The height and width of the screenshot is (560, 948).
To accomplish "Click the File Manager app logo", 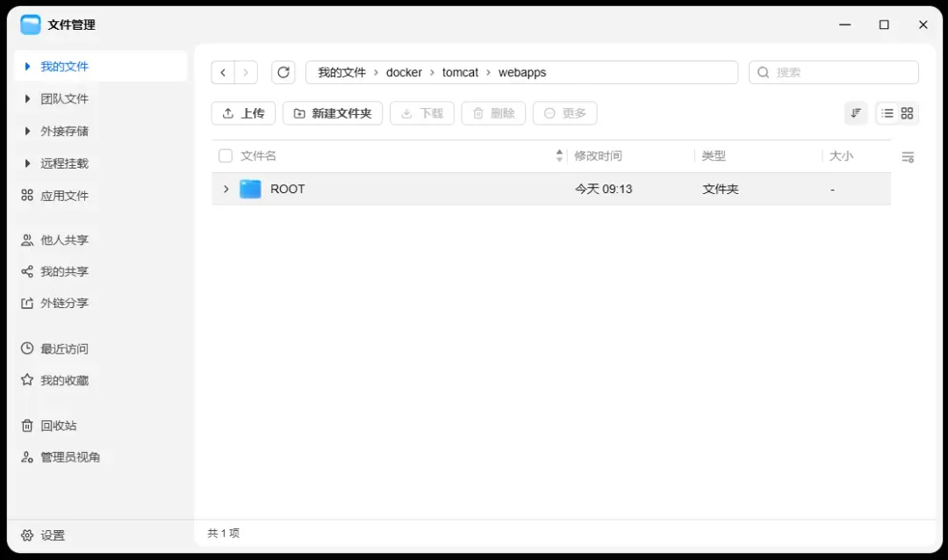I will tap(30, 25).
